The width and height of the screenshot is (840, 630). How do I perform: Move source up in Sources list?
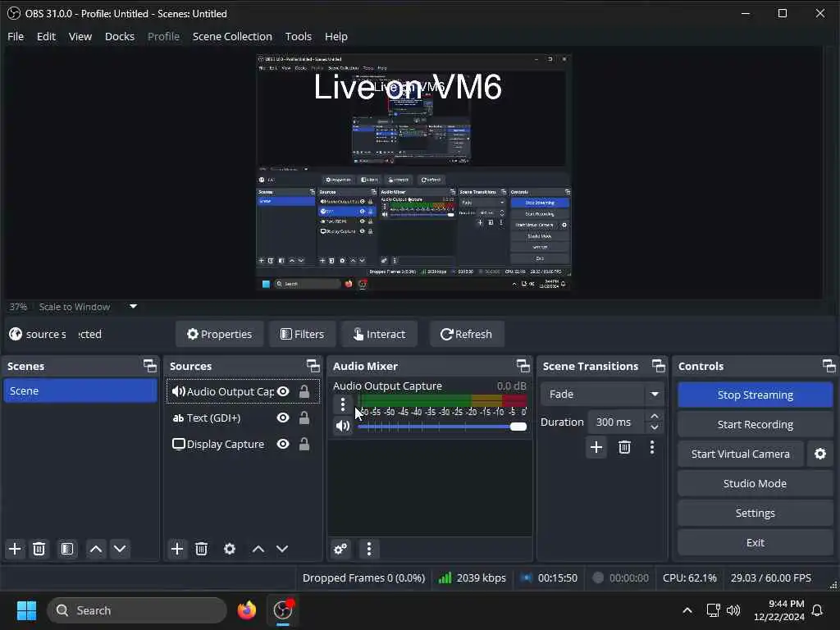(258, 549)
